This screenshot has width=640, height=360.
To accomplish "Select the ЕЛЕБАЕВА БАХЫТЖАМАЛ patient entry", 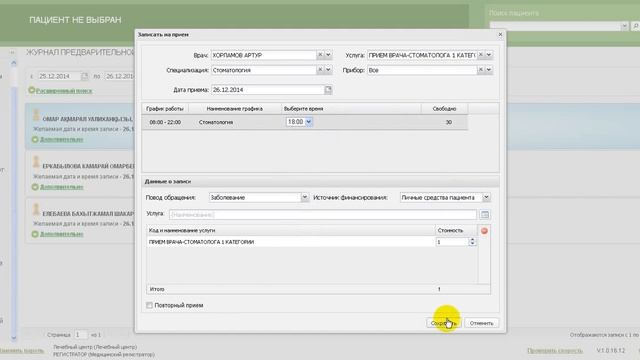I will pyautogui.click(x=80, y=220).
